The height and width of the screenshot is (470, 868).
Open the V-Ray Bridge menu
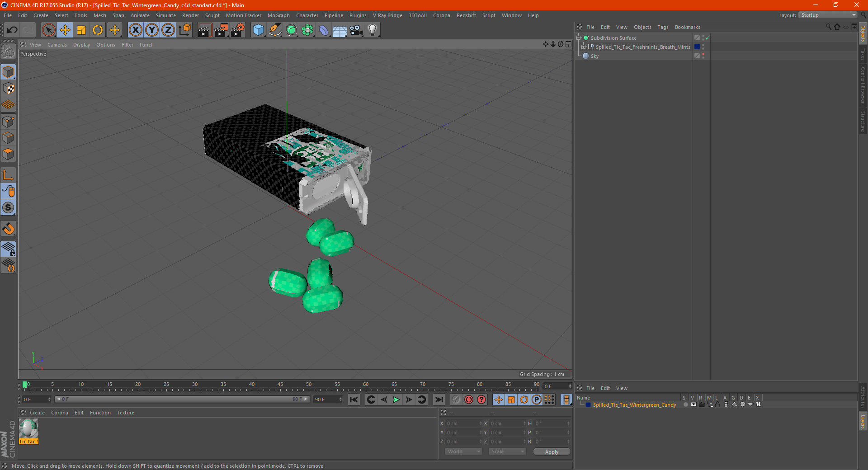pos(387,15)
